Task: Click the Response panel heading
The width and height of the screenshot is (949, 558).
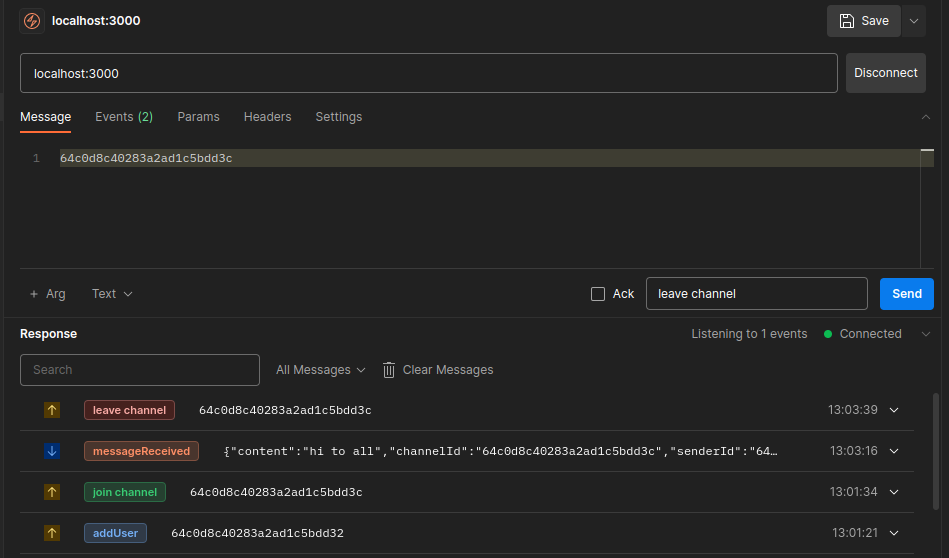Action: (x=48, y=334)
